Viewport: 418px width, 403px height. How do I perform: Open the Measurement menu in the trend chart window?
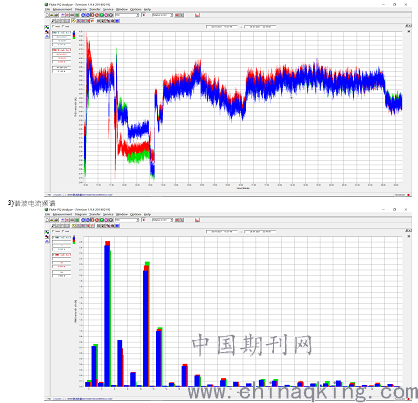tap(63, 9)
